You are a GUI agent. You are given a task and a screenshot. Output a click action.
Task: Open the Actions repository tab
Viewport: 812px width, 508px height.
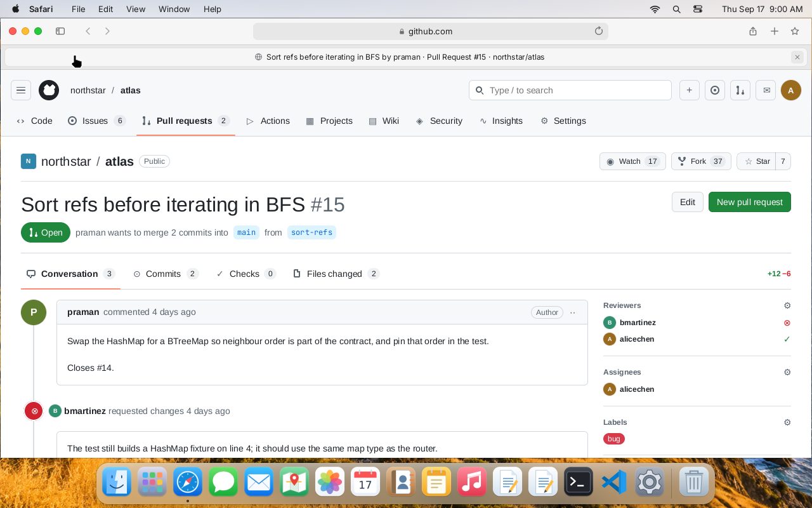[x=268, y=121]
